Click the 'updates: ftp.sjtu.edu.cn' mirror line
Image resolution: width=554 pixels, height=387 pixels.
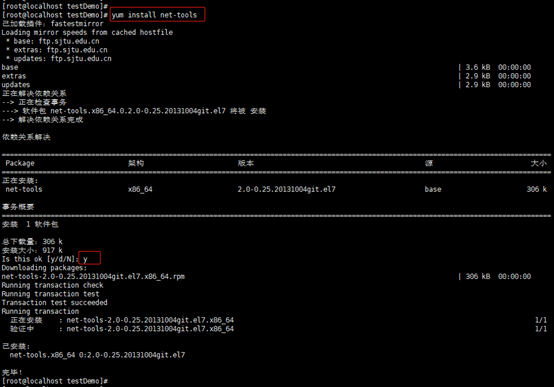(x=59, y=59)
